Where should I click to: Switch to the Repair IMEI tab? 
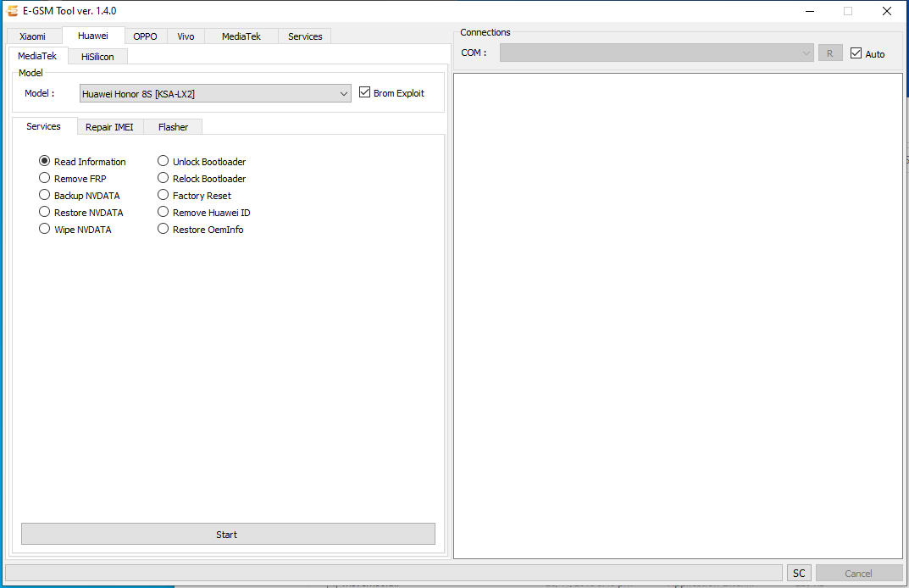pos(109,126)
